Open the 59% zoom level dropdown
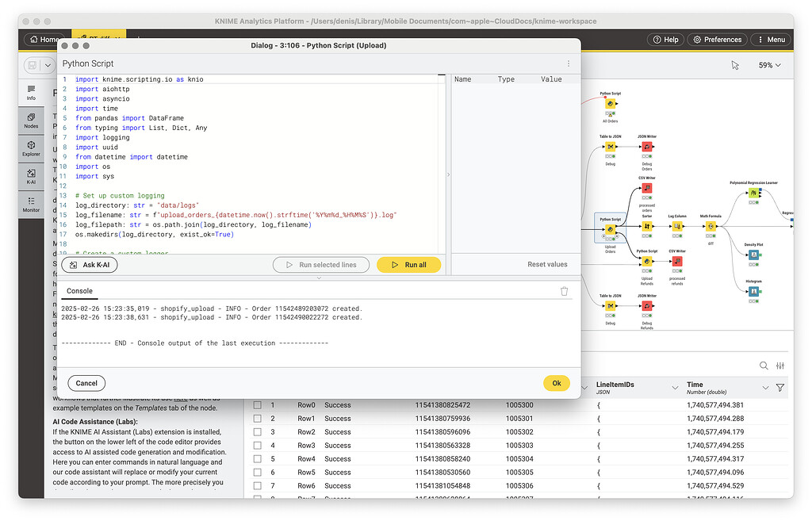The width and height of the screenshot is (812, 521). pos(769,65)
